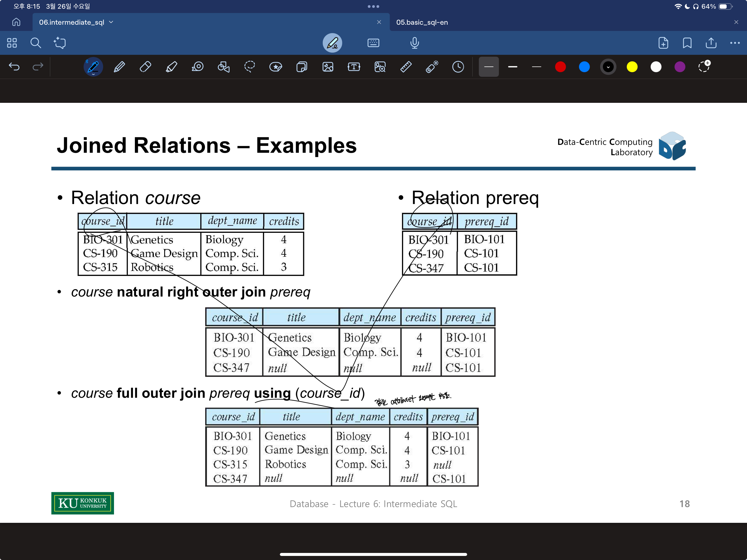The width and height of the screenshot is (747, 560).
Task: Open the share export button
Action: pyautogui.click(x=711, y=43)
